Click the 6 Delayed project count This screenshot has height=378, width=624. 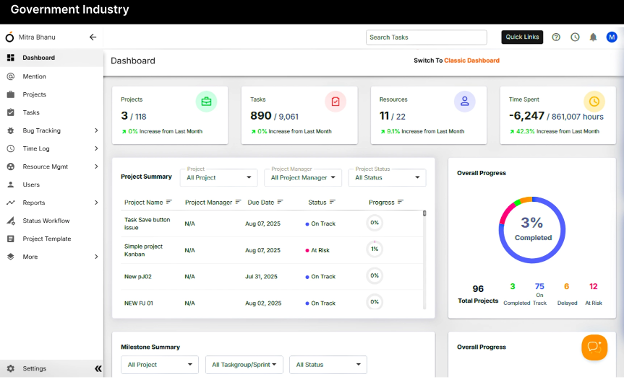[567, 286]
